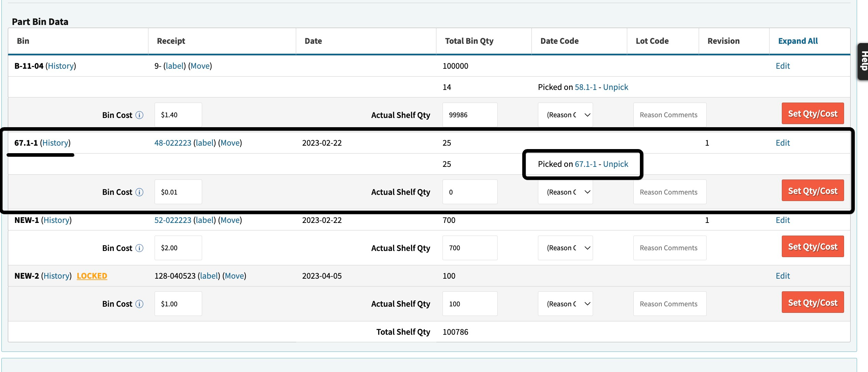Click Reason Comments field for 67.1-1 bin
Viewport: 868px width, 372px height.
pos(669,192)
